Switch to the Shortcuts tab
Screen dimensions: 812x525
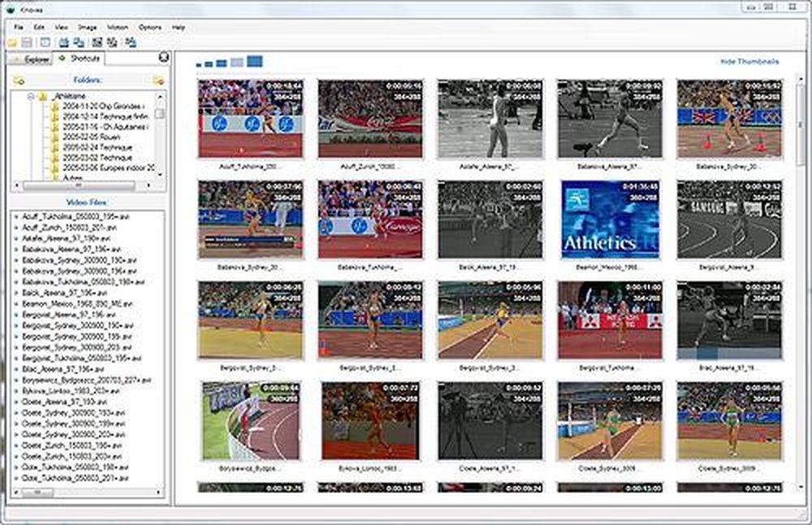click(80, 58)
